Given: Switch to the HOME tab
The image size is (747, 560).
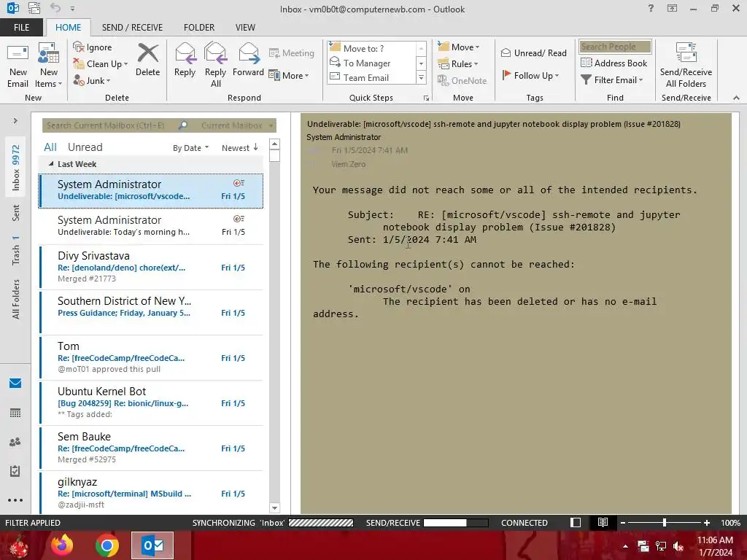Looking at the screenshot, I should pyautogui.click(x=68, y=27).
